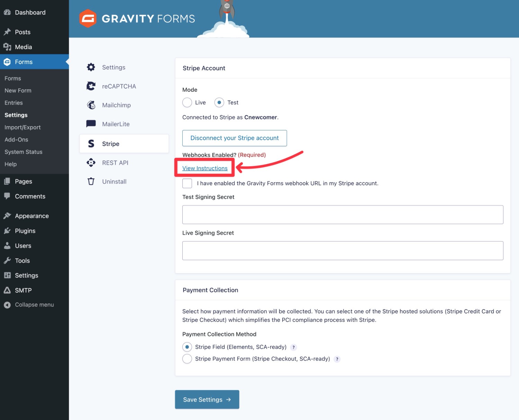This screenshot has height=420, width=519.
Task: Open the View Instructions link
Action: (x=205, y=168)
